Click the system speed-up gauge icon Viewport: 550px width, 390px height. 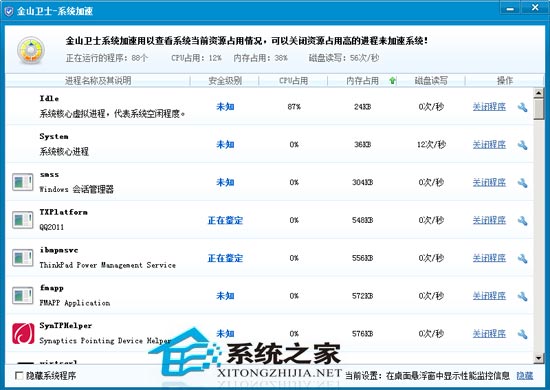pos(31,50)
